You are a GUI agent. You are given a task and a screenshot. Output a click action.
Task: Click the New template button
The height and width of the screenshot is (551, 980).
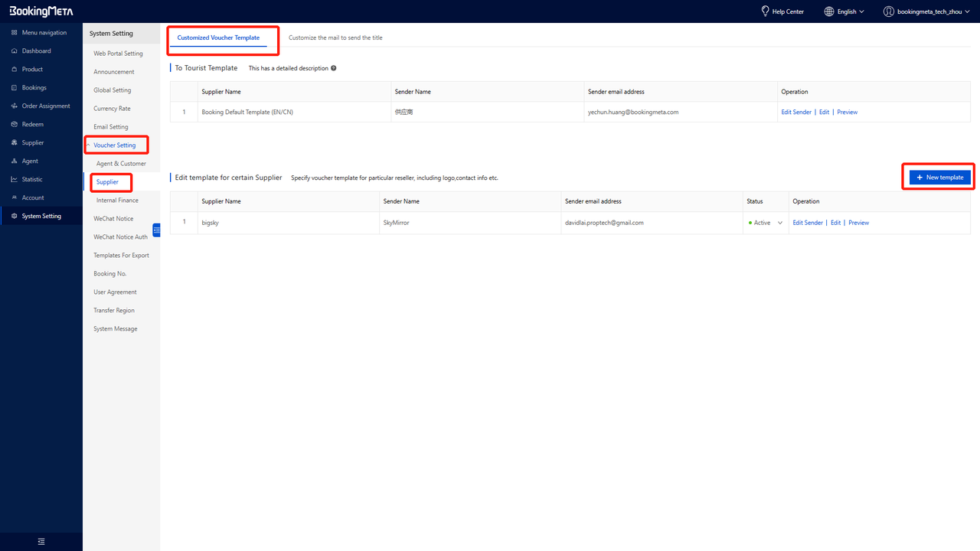(x=940, y=178)
